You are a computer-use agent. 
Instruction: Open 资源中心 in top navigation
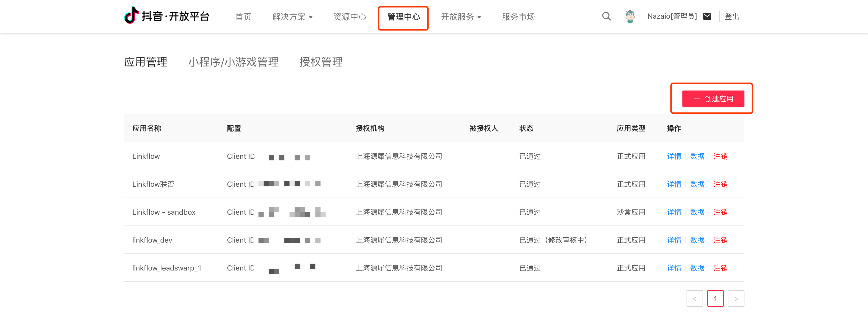349,17
